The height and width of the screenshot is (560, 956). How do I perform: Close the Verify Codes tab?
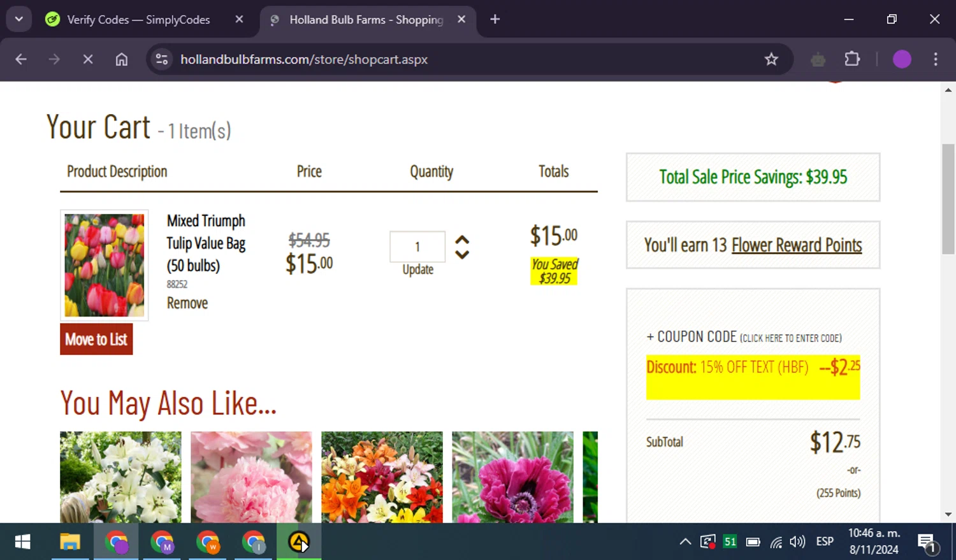point(239,19)
